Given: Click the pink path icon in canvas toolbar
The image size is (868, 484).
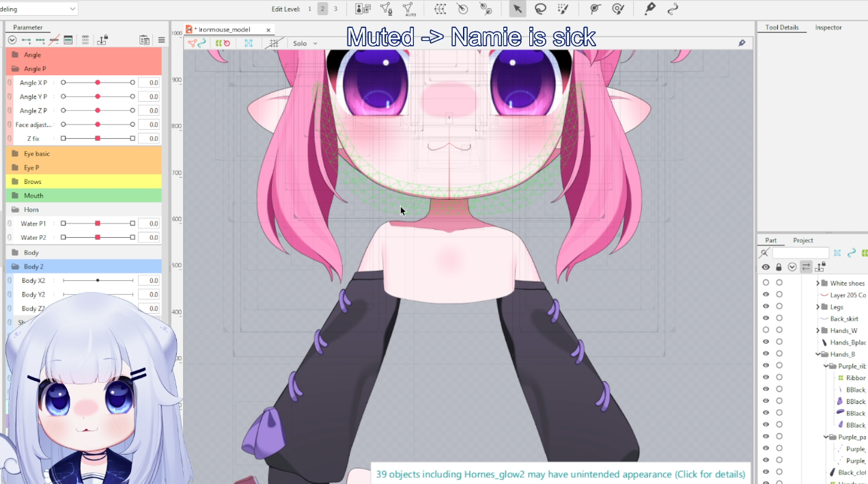Looking at the screenshot, I should pos(193,43).
